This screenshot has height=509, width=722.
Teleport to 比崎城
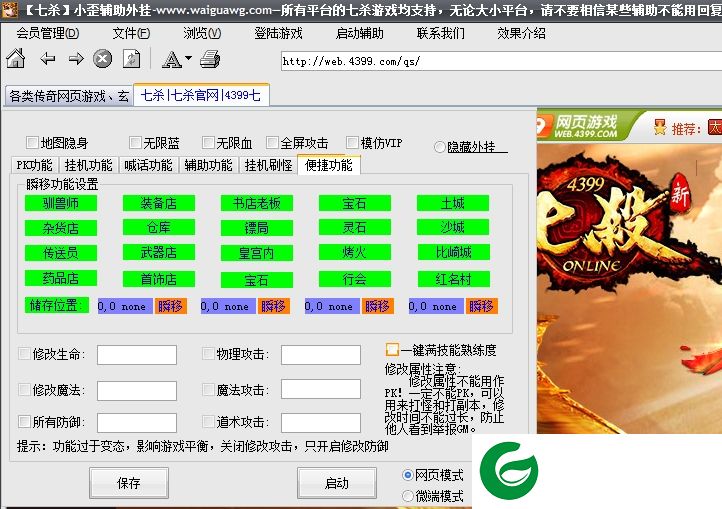(x=454, y=252)
